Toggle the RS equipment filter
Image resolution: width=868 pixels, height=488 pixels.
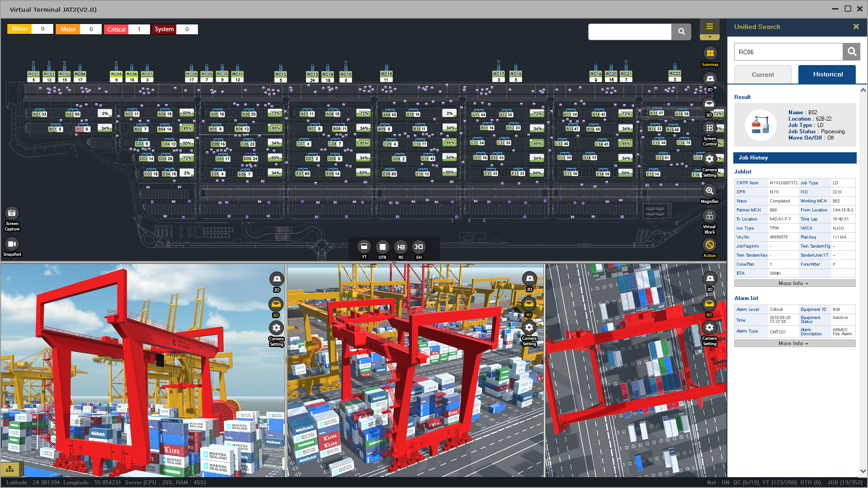401,247
